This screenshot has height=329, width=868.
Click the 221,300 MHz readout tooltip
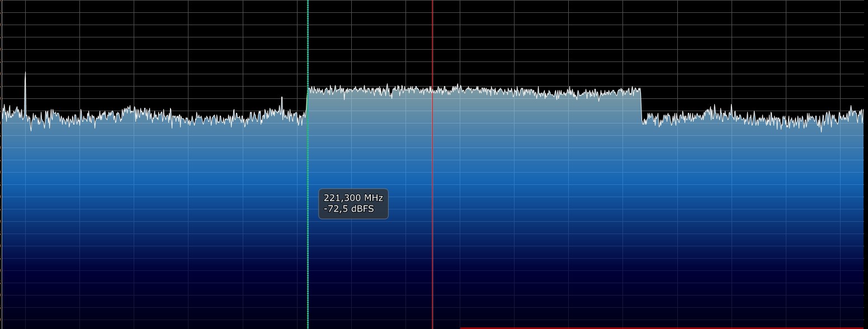353,204
